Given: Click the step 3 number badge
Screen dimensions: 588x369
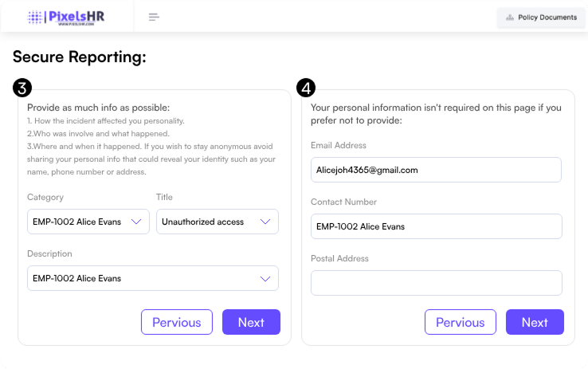Looking at the screenshot, I should click(22, 87).
